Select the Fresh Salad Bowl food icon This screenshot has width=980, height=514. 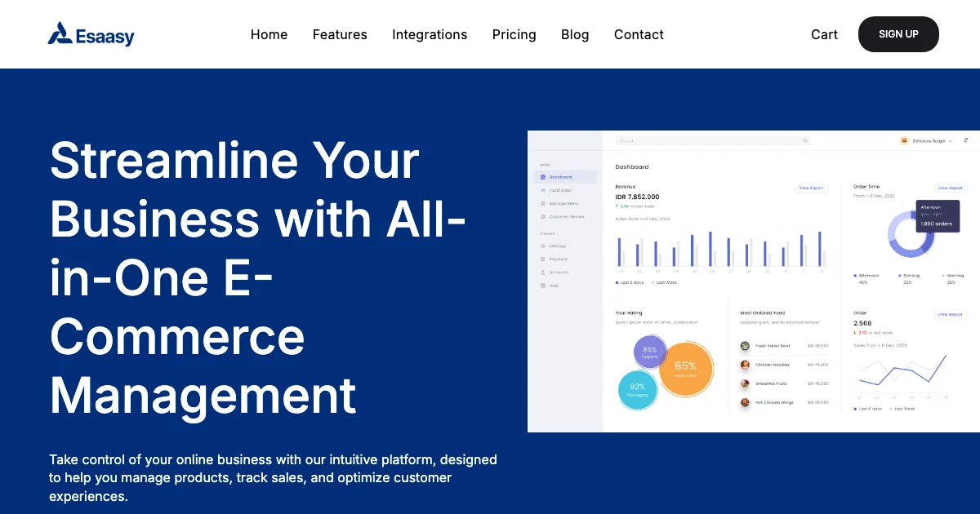click(745, 346)
